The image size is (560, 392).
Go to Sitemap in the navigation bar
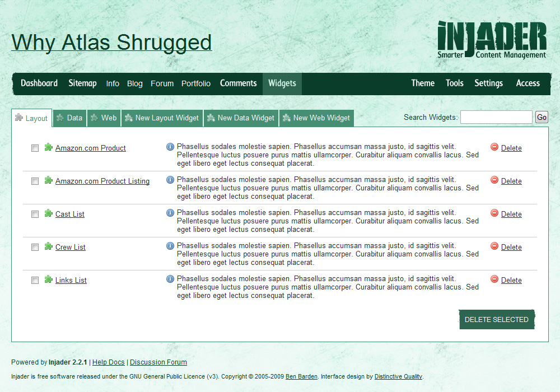[x=82, y=83]
